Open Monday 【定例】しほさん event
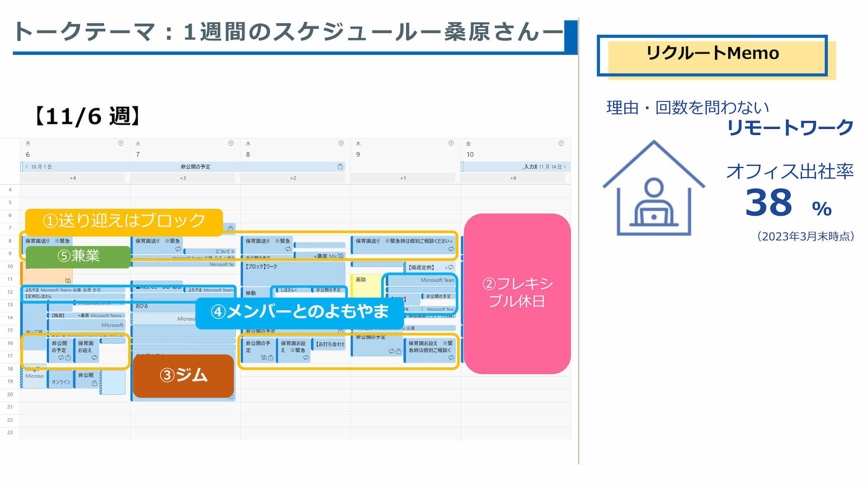This screenshot has width=868, height=488. coord(73,296)
